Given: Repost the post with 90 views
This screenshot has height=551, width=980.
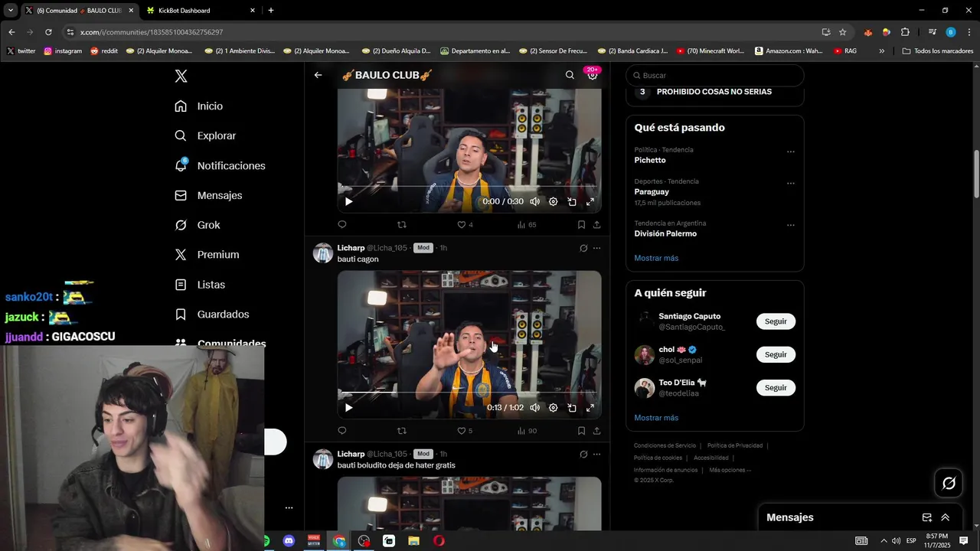Looking at the screenshot, I should pos(402,431).
